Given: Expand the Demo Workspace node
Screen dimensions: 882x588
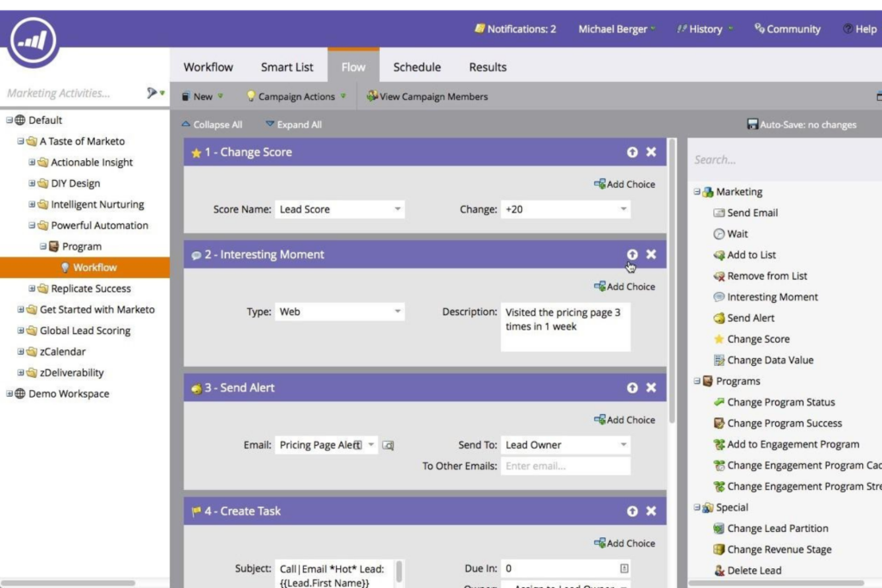Looking at the screenshot, I should click(9, 394).
